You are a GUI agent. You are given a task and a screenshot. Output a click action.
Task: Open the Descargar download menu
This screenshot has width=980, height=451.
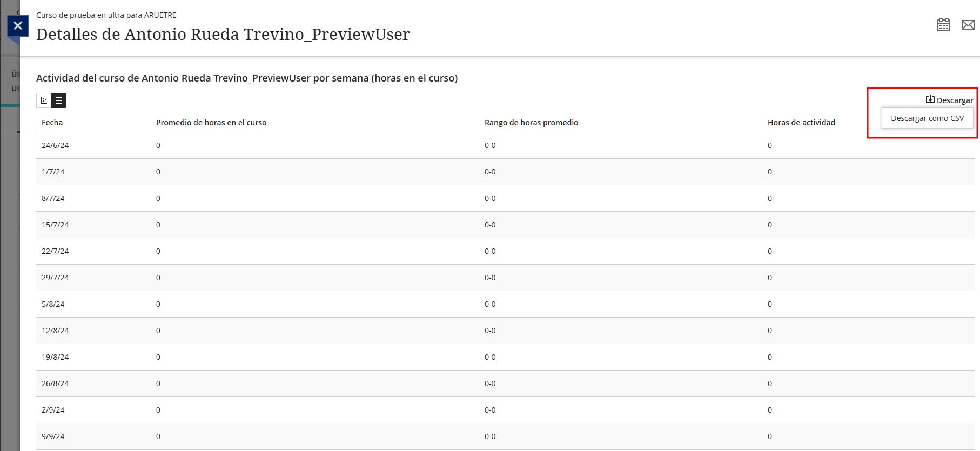tap(949, 100)
